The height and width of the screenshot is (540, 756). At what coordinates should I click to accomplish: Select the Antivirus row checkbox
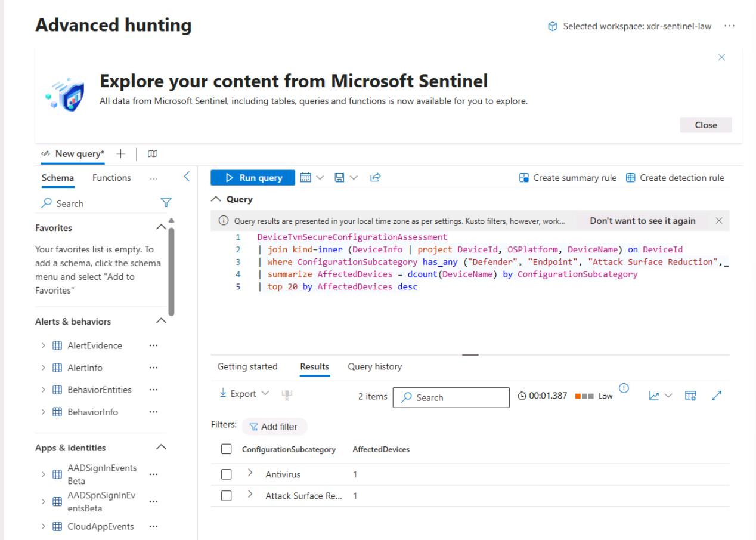(226, 474)
